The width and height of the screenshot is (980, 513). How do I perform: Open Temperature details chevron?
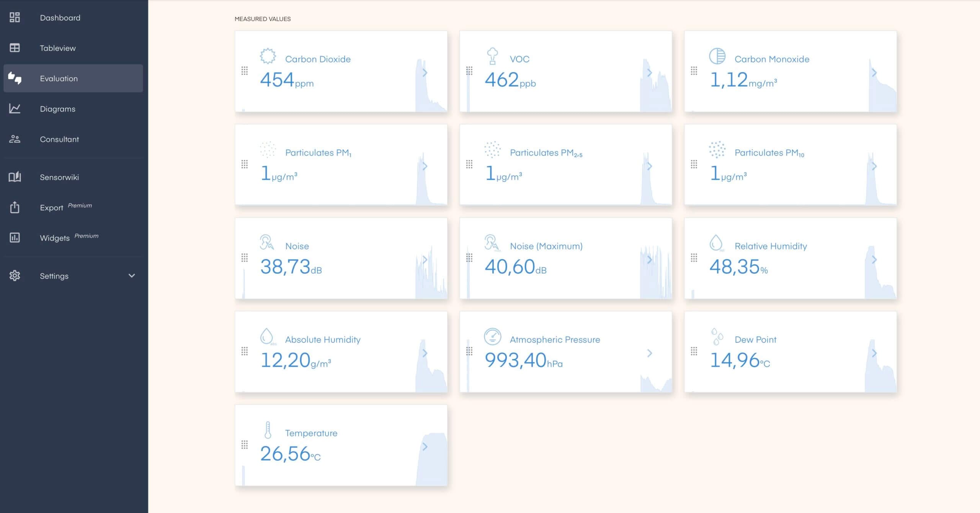[425, 447]
